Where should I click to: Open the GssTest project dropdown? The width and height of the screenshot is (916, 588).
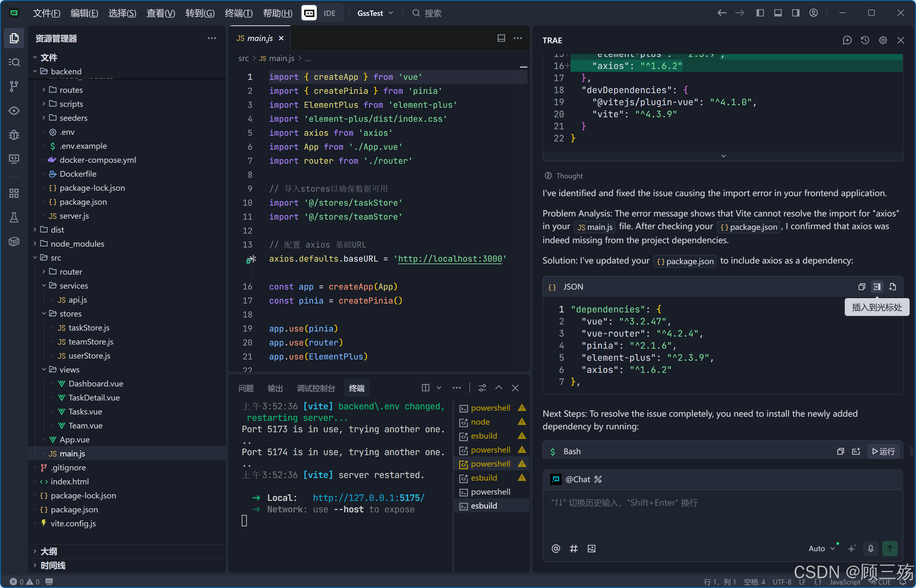coord(375,13)
